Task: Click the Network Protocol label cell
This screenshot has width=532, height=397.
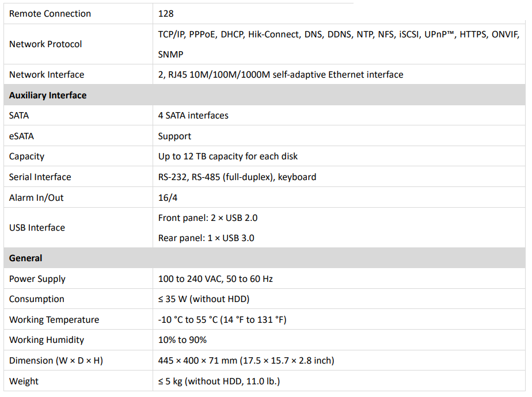Action: [45, 44]
